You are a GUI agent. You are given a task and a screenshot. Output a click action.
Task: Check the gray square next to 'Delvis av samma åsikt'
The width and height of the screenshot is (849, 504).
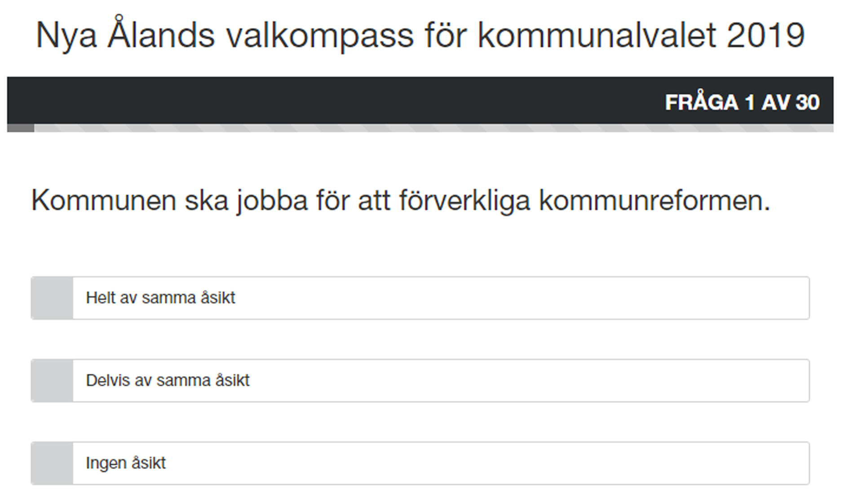[52, 381]
